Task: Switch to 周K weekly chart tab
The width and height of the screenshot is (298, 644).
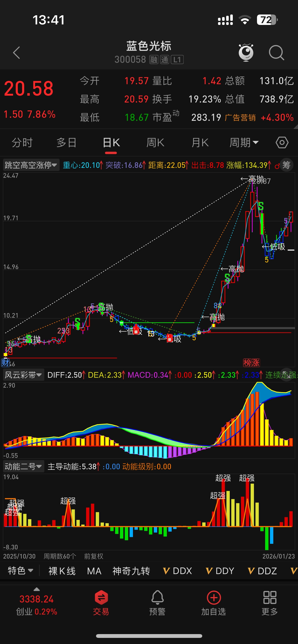Action: pyautogui.click(x=155, y=142)
